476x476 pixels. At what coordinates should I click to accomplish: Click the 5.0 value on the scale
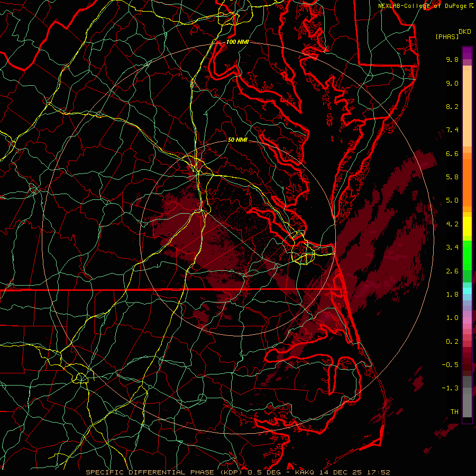tap(452, 200)
